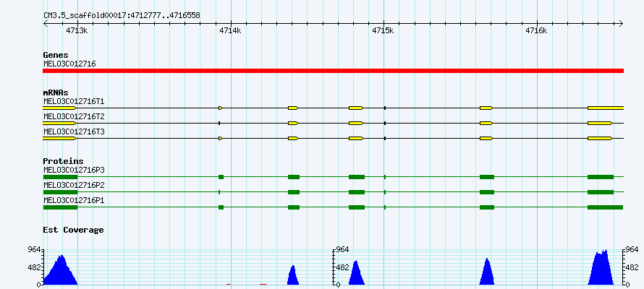Open the MELO3C012716P2 protein label
The image size is (644, 289).
74,185
